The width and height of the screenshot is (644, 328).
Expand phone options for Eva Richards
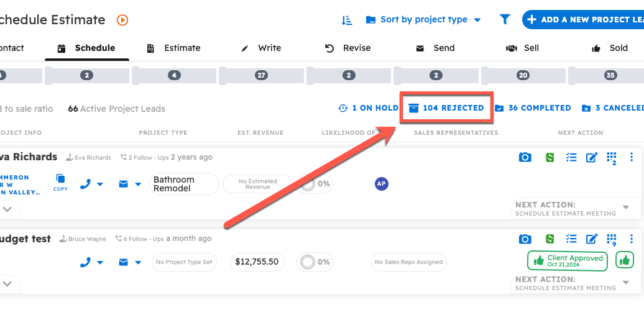click(100, 184)
